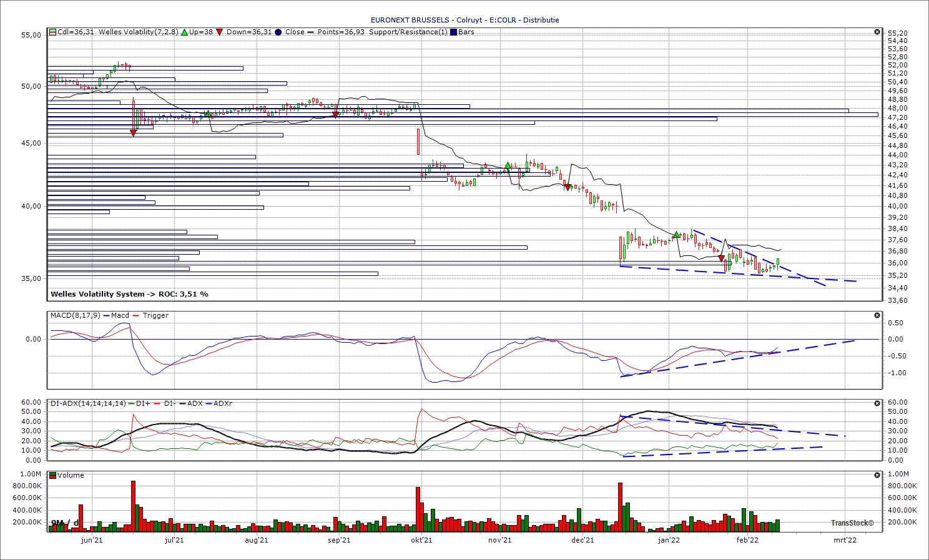Select the red Down signal near December 2021

[567, 187]
